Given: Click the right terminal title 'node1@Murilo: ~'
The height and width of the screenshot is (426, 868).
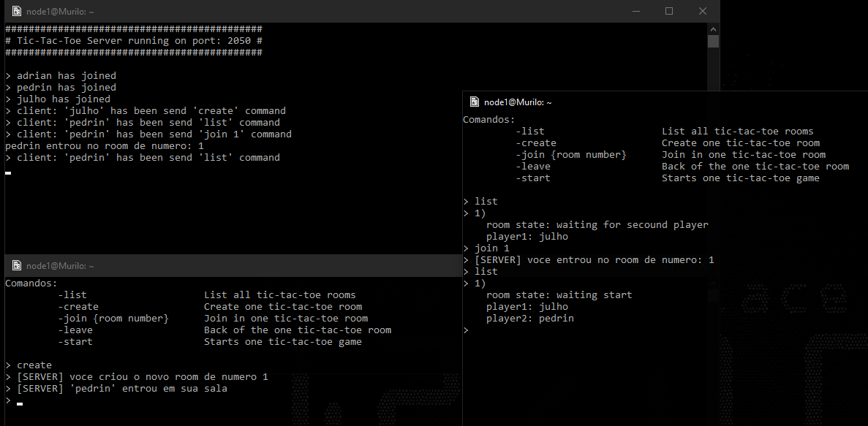Looking at the screenshot, I should (518, 102).
